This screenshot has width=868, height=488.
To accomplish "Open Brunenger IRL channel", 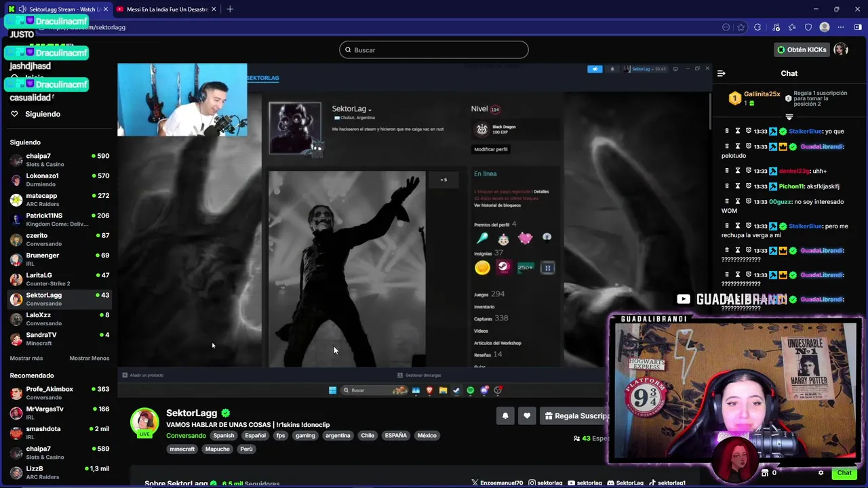I will click(60, 259).
